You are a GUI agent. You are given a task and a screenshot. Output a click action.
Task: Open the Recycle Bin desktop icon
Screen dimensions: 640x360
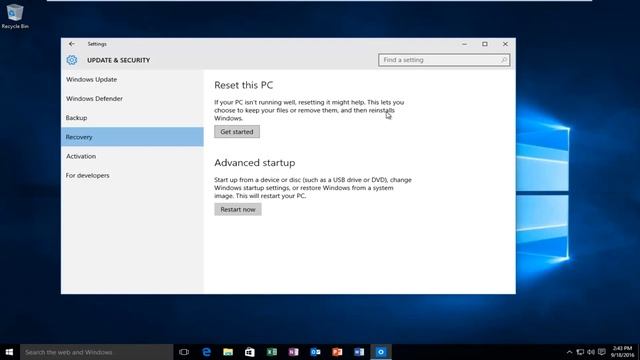[x=15, y=16]
